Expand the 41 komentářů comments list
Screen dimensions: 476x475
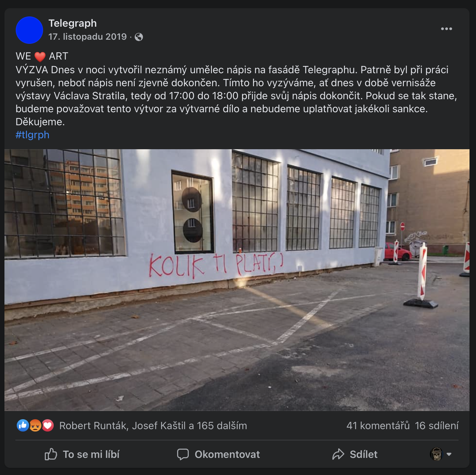tap(378, 425)
